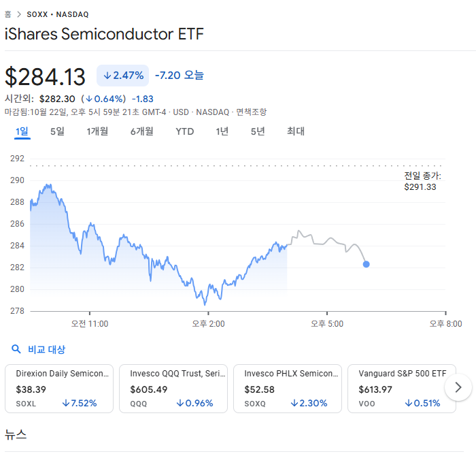Click the 면책조항 disclaimer link

coord(251,112)
